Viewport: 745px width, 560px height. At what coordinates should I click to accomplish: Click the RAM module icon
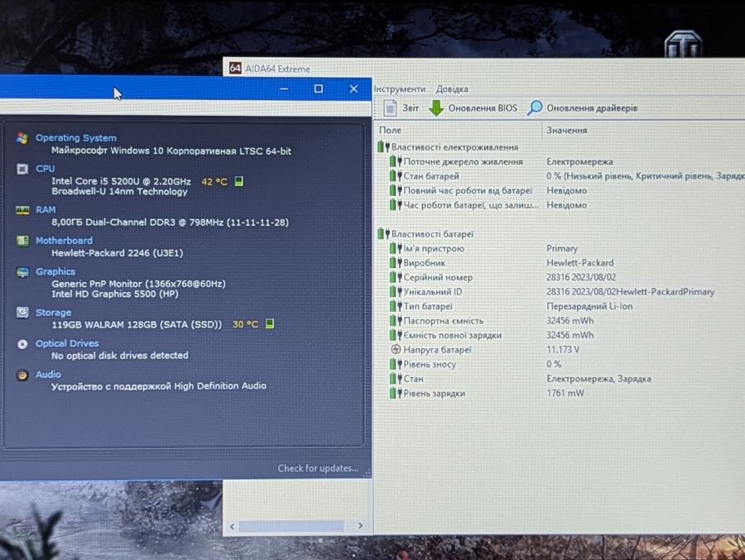22,210
